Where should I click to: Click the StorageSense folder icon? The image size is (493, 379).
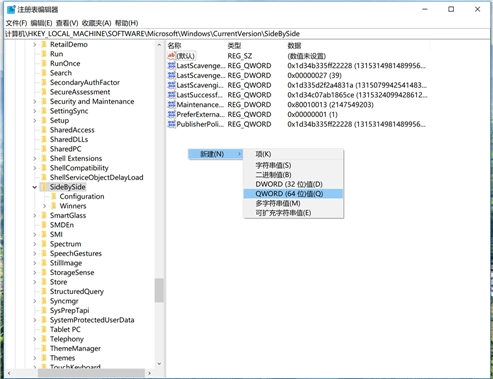coord(44,272)
